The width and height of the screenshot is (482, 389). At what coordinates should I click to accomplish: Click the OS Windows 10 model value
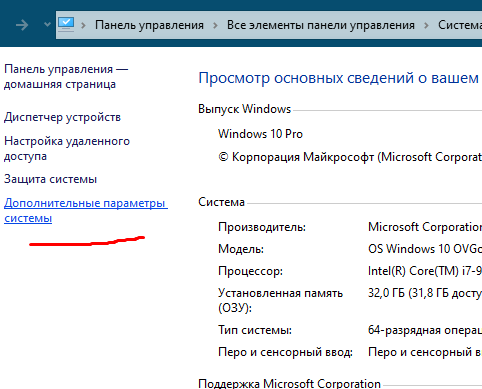(425, 249)
